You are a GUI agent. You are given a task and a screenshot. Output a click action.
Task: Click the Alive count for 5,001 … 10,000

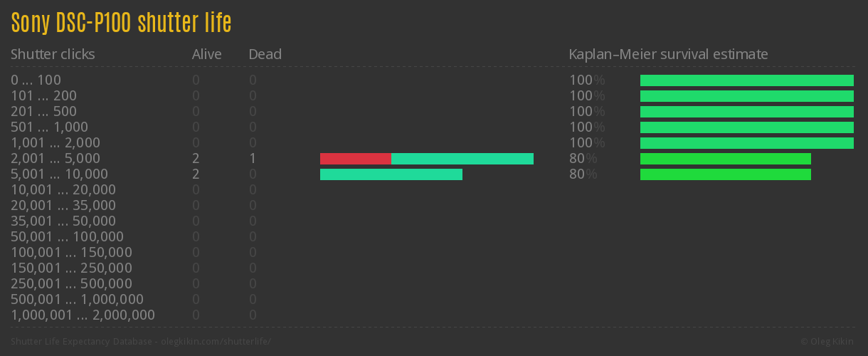tap(196, 174)
